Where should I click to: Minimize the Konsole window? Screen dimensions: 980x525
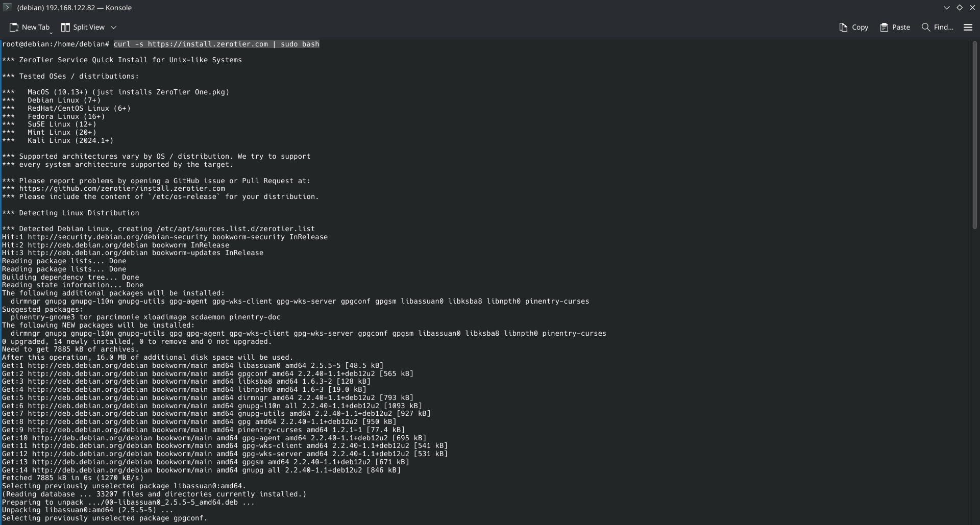click(x=946, y=7)
